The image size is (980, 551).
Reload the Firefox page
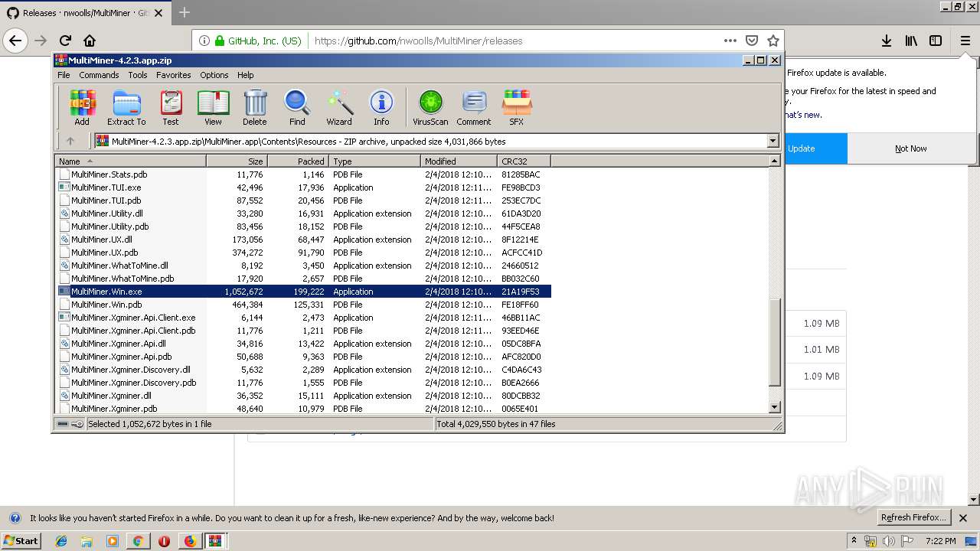coord(65,41)
